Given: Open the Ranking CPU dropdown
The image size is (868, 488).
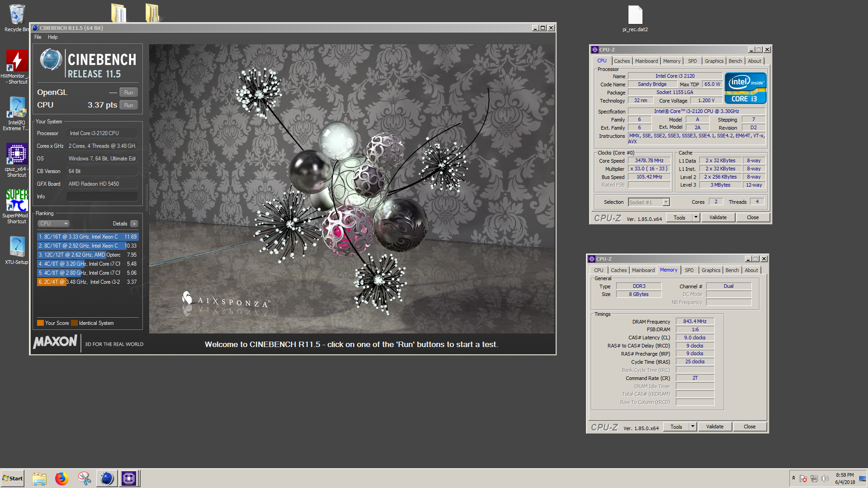Looking at the screenshot, I should point(53,224).
